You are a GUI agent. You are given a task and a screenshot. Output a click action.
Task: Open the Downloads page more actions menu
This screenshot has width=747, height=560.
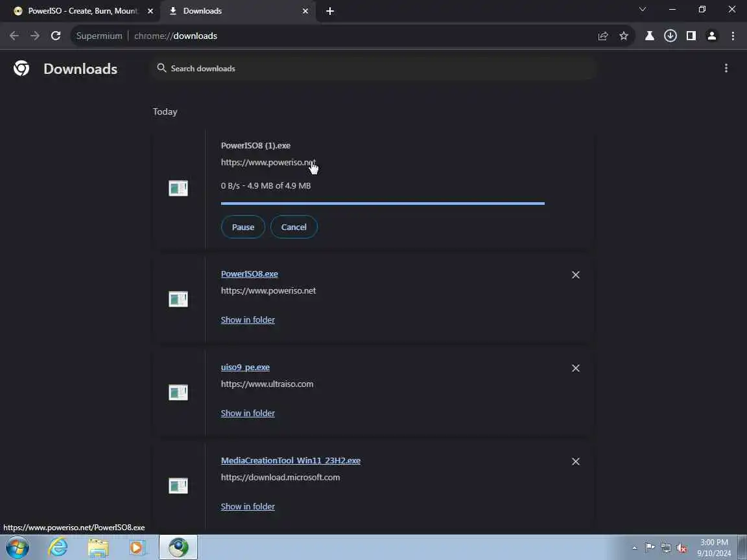pos(726,68)
